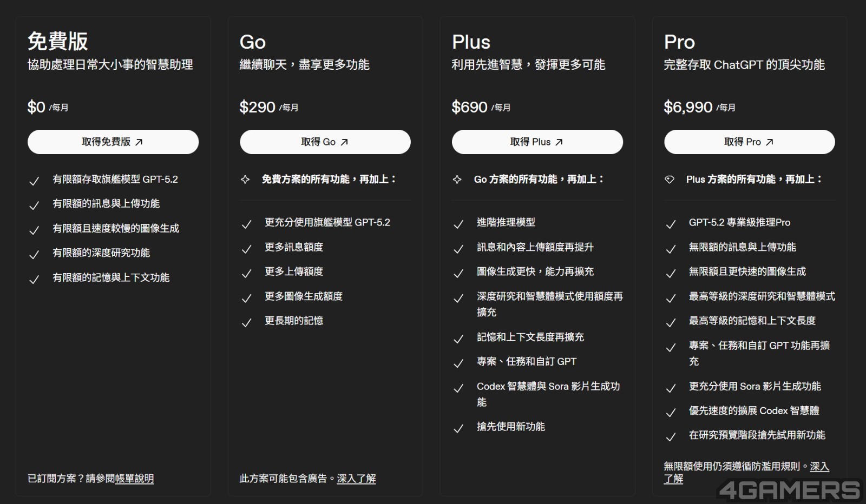Click the 4GAMERS watermark logo

[x=789, y=490]
